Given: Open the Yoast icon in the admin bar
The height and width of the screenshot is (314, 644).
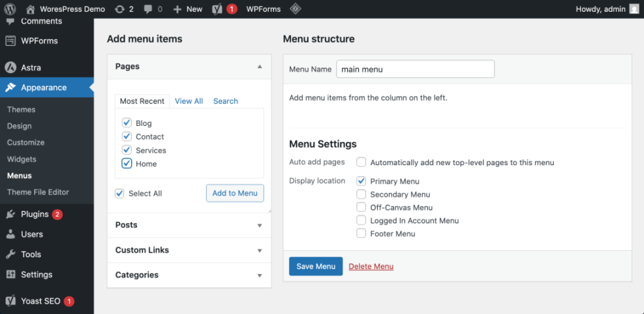Looking at the screenshot, I should (217, 9).
